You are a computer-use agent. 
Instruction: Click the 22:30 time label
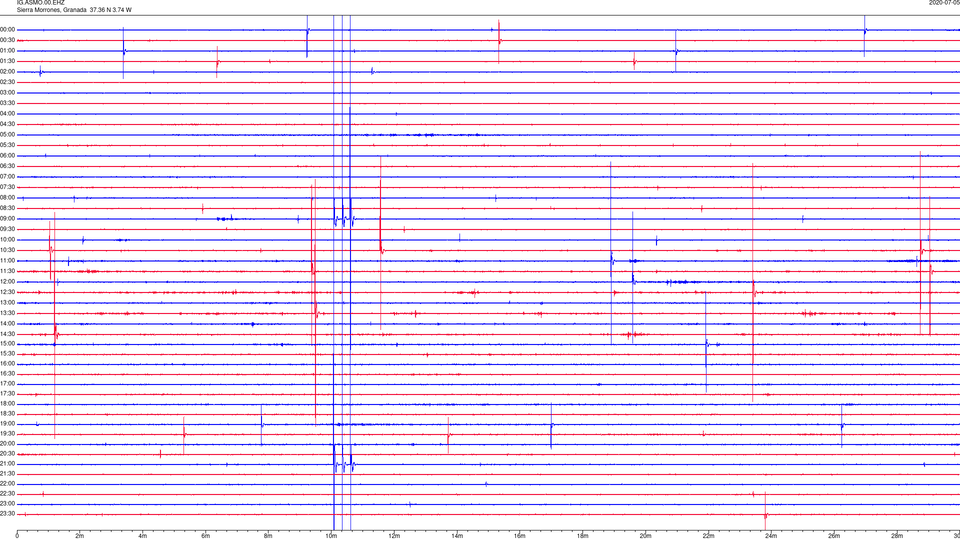8,493
